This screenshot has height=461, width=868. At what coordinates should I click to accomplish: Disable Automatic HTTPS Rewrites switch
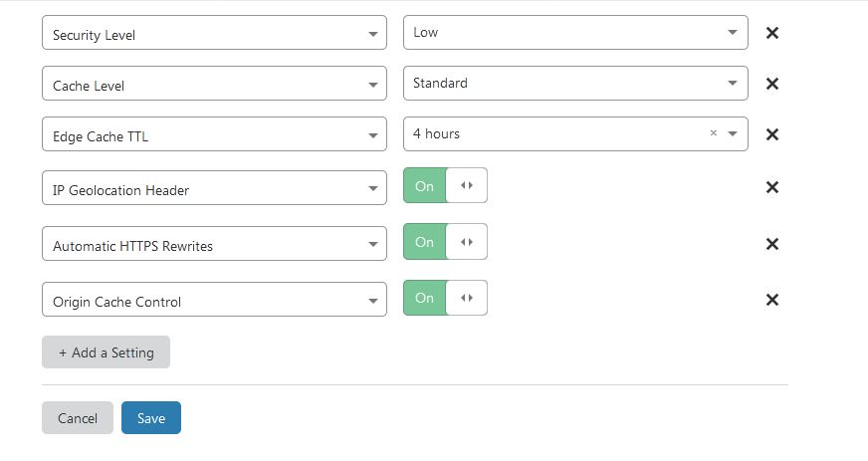coord(445,242)
